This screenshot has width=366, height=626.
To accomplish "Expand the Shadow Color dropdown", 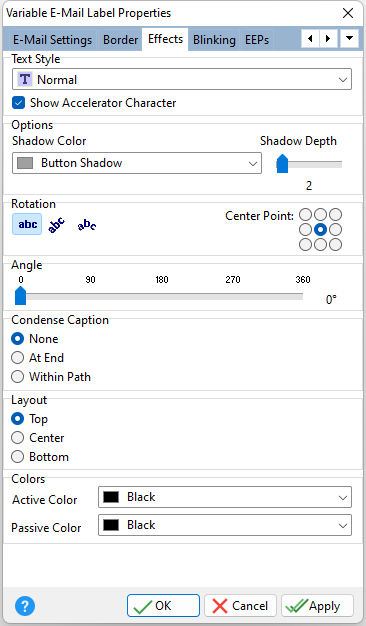I will point(137,163).
